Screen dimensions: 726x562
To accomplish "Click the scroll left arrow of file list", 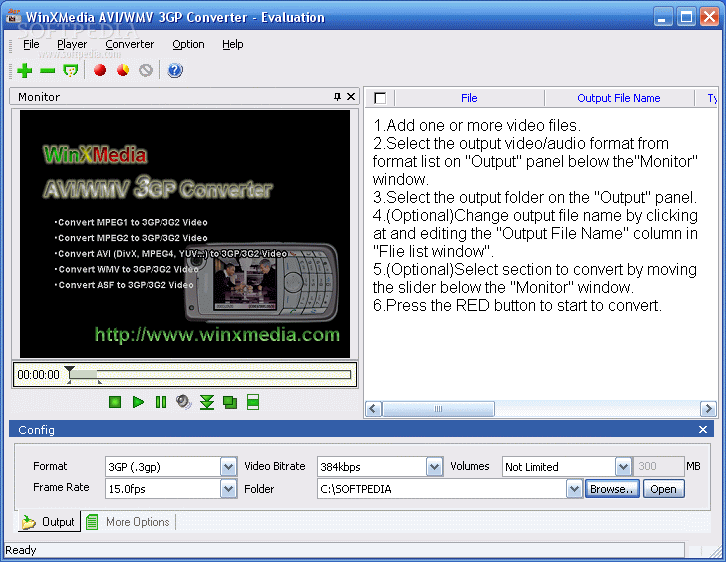I will click(x=373, y=409).
